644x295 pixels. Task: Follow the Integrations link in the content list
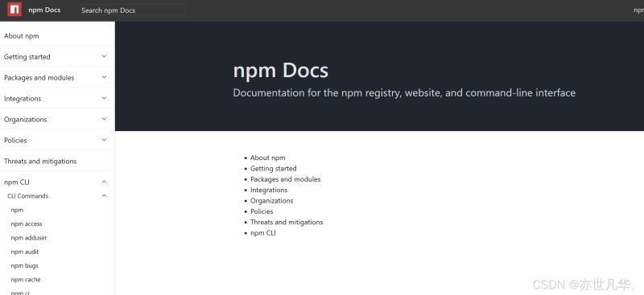pyautogui.click(x=269, y=190)
